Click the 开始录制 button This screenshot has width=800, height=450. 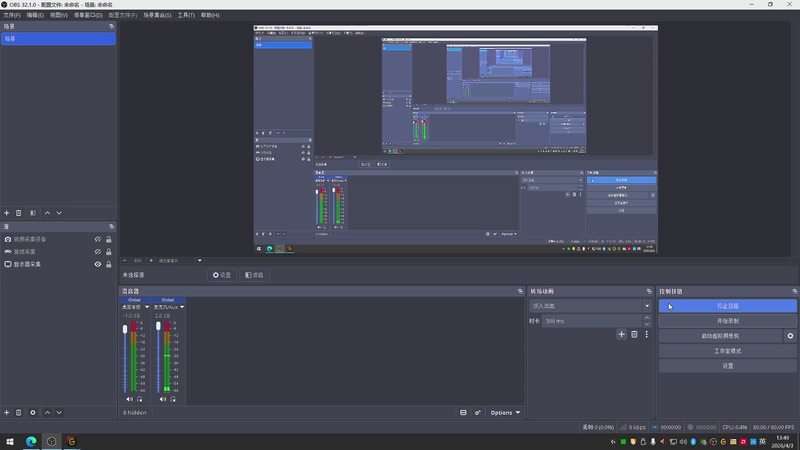(728, 321)
